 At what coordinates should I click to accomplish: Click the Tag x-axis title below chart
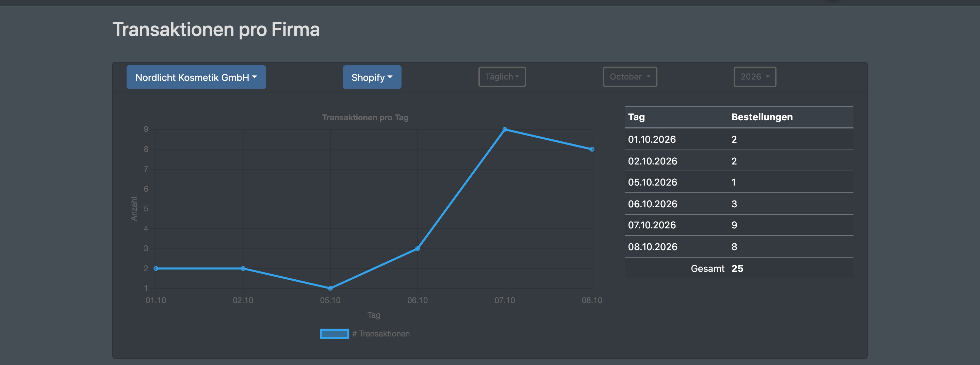(x=374, y=315)
